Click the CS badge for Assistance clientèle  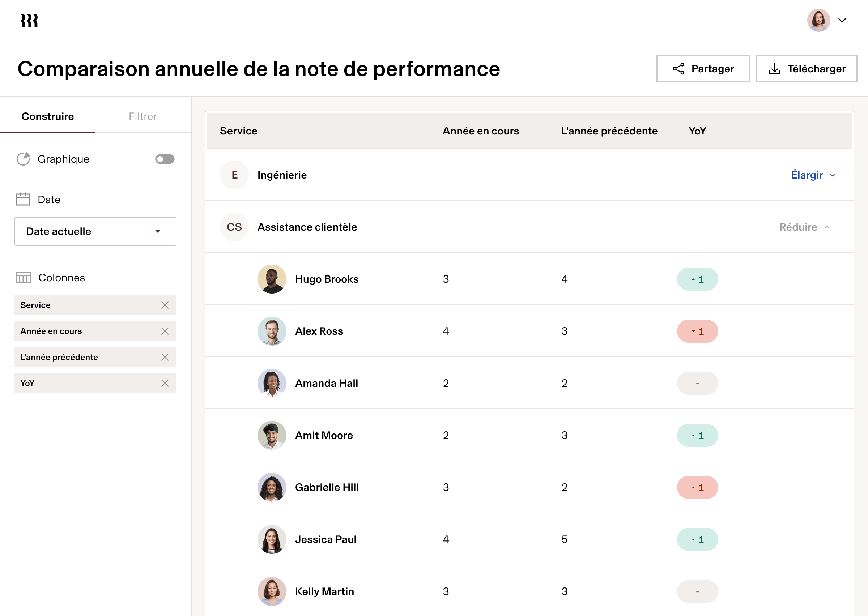coord(234,227)
